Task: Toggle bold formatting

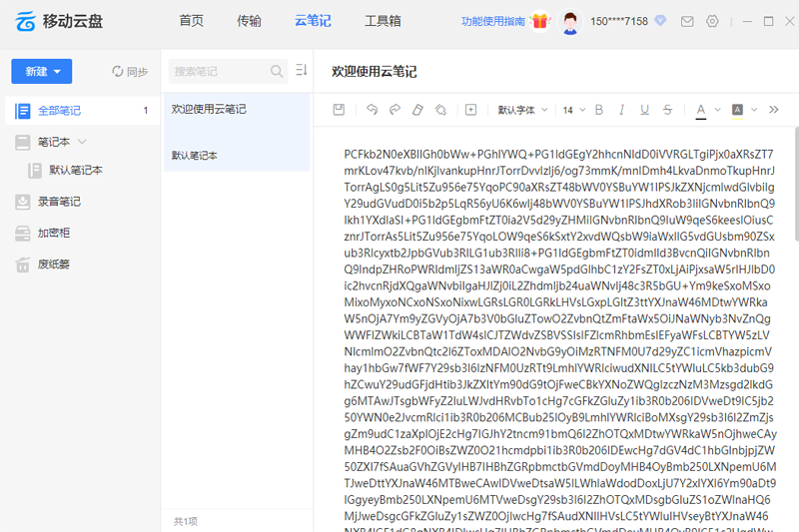Action: [x=599, y=110]
